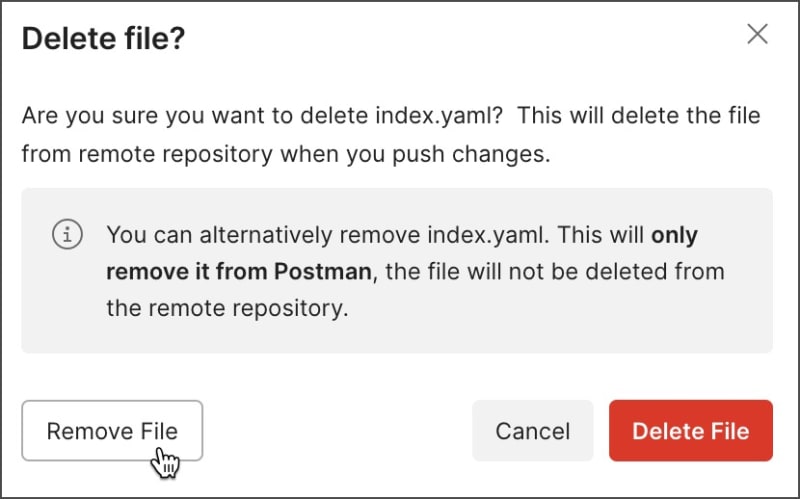Click the "Are you sure you want to delete" message
Viewport: 800px width, 499px height.
point(195,115)
